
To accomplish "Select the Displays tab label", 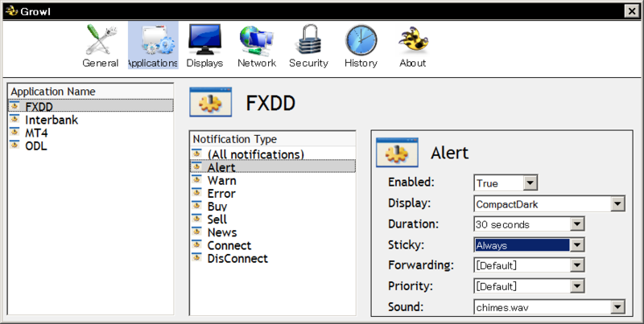I will tap(204, 64).
